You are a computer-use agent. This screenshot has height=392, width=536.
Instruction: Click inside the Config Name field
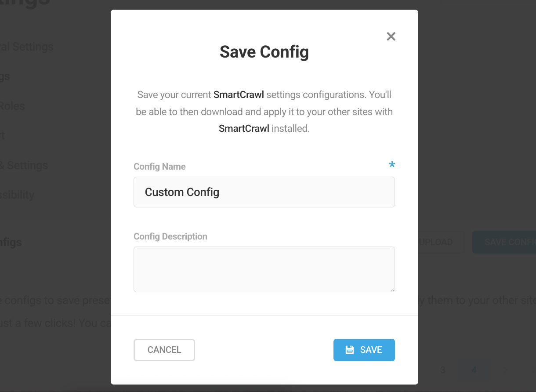coord(264,192)
